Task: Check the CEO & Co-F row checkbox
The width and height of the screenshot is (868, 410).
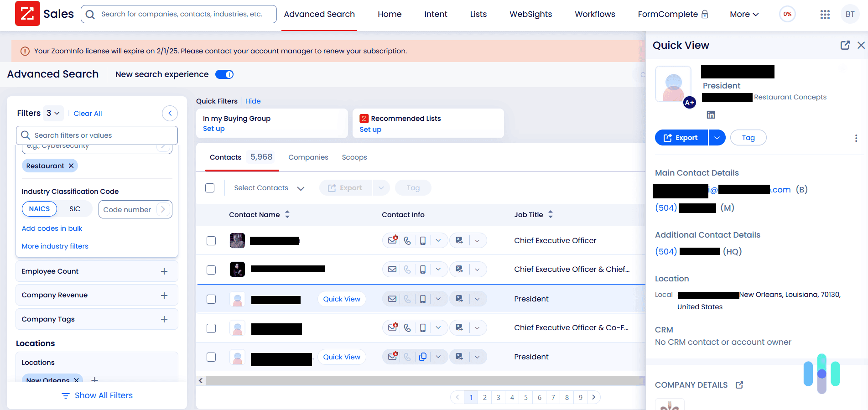Action: pos(211,328)
